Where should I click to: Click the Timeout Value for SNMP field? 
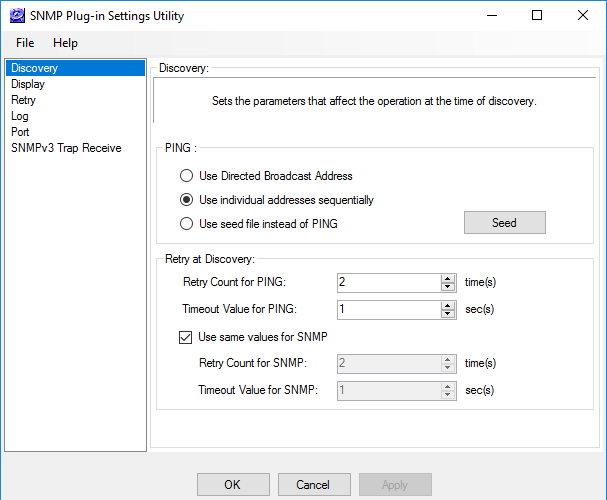389,390
